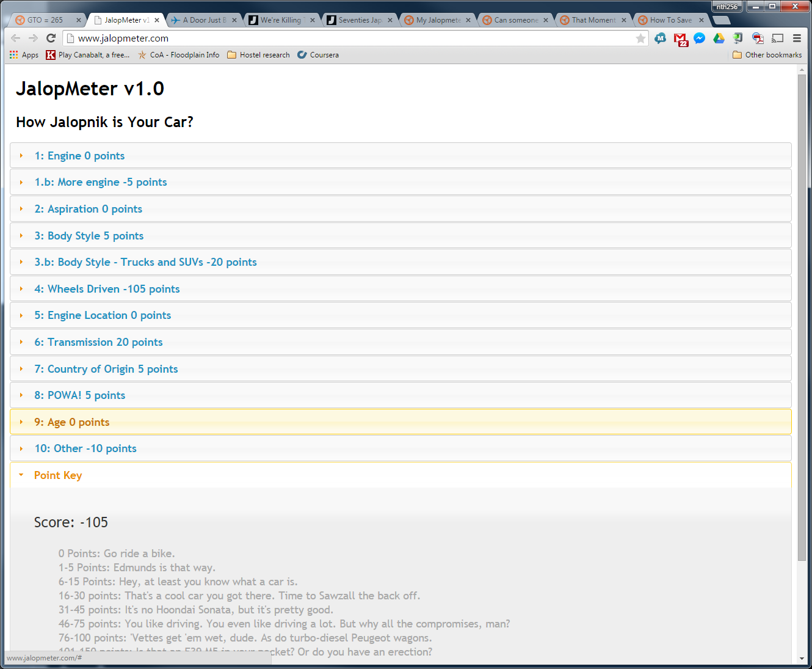The width and height of the screenshot is (812, 669).
Task: Expand section 6: Transmission 20 points
Action: tap(401, 342)
